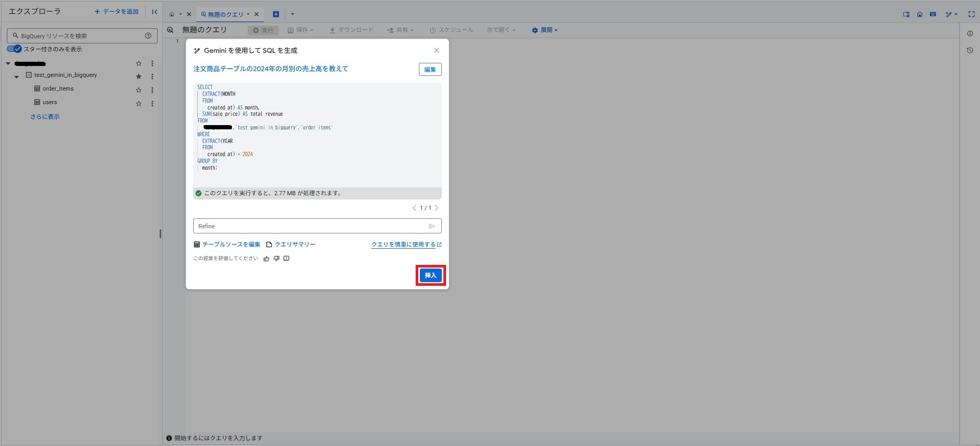The image size is (980, 446).
Task: Switch to the 無題のクエリ tab
Action: pyautogui.click(x=226, y=14)
